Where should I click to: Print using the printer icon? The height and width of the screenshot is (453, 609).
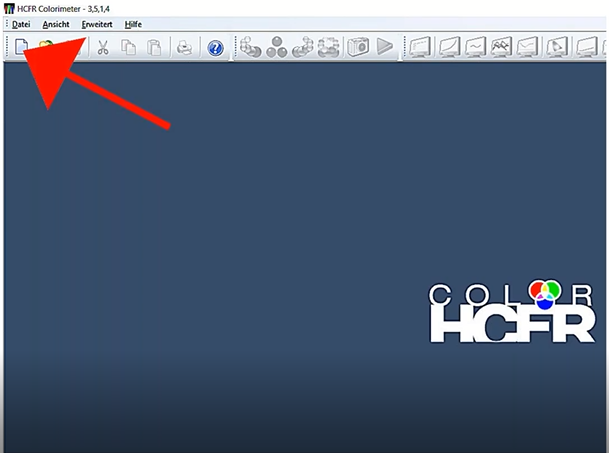tap(184, 48)
